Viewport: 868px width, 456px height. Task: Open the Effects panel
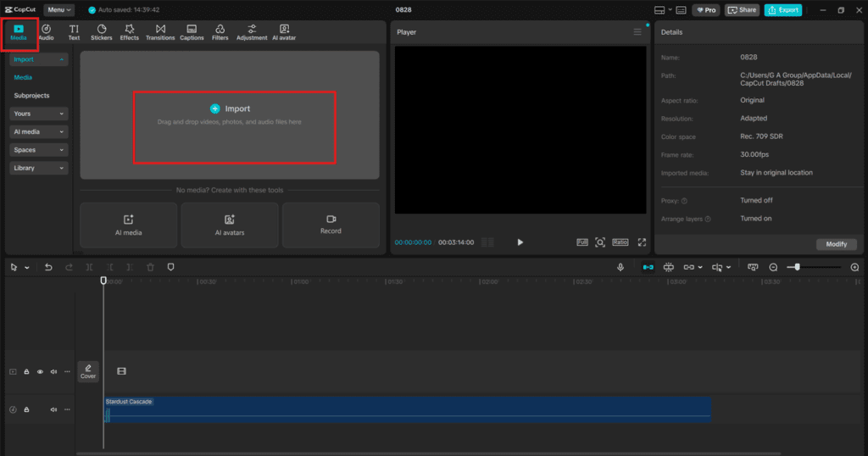coord(129,32)
